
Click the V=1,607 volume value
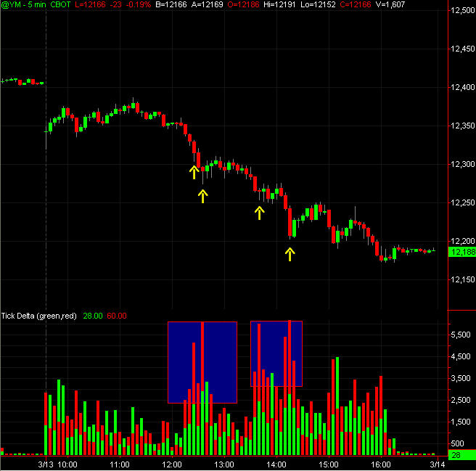[390, 4]
